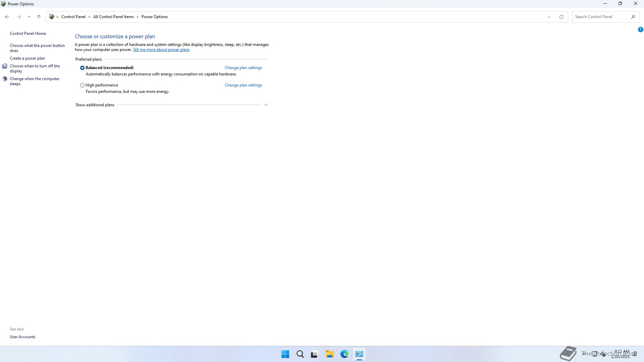Launch Microsoft Edge from taskbar
644x362 pixels.
[x=344, y=354]
